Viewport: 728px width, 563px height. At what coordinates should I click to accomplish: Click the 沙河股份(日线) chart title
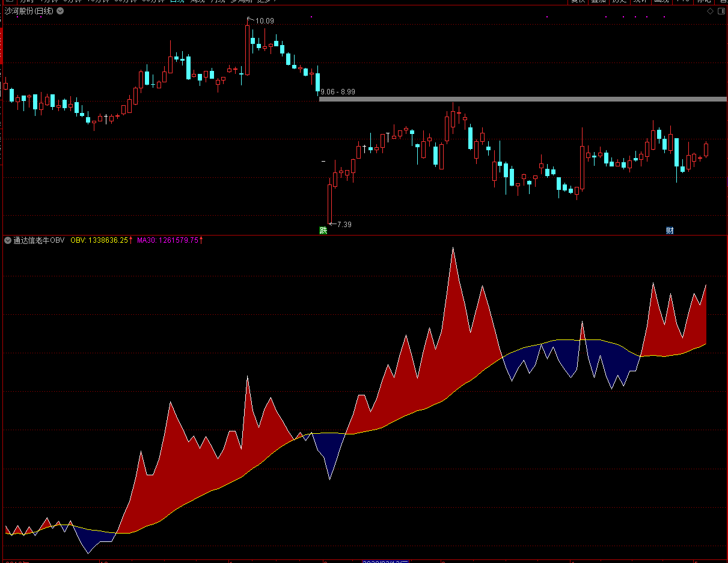28,11
